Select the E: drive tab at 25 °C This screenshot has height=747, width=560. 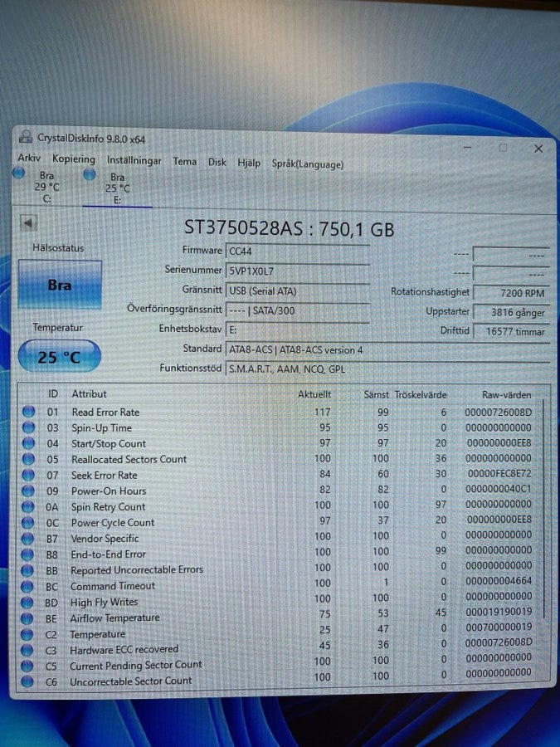click(117, 188)
